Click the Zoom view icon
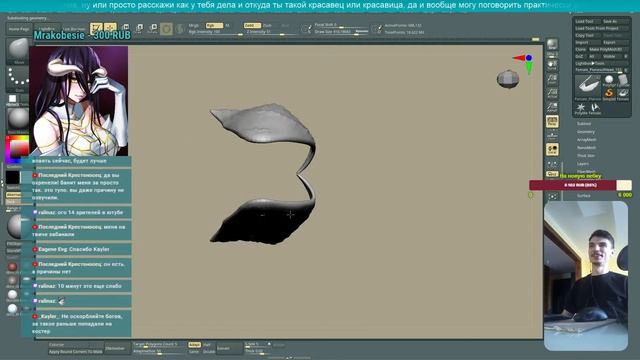Image resolution: width=640 pixels, height=360 pixels. click(552, 79)
